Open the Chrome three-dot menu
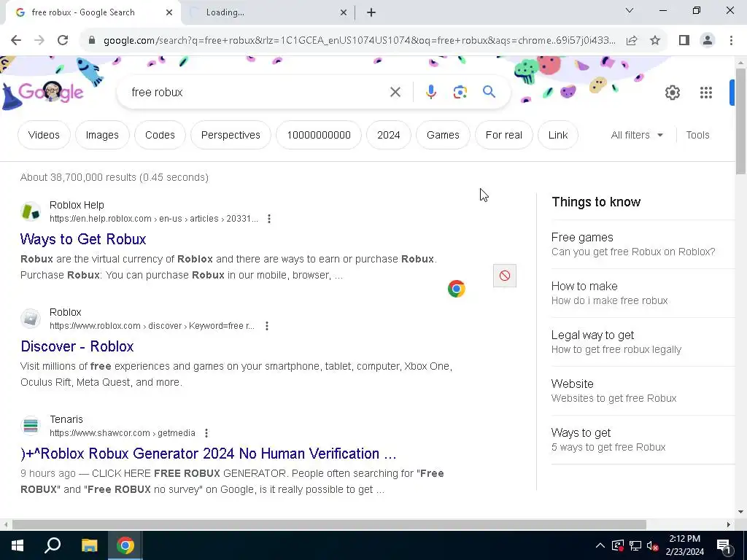747x560 pixels. point(731,40)
